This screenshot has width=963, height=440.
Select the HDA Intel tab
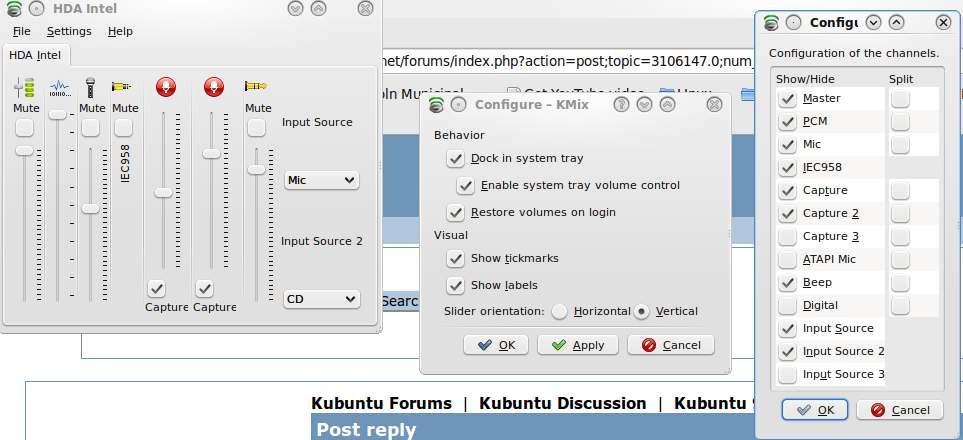(x=35, y=56)
